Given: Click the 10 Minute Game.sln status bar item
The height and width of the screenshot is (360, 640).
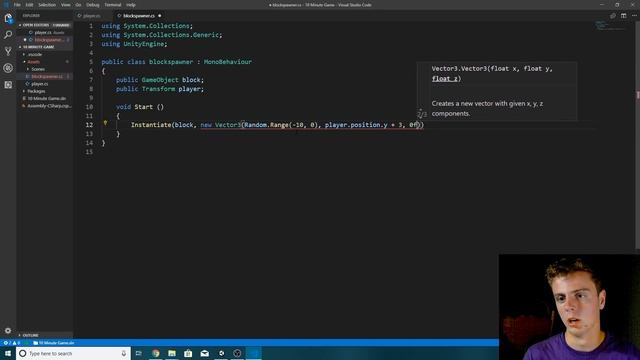Looking at the screenshot, I should [x=54, y=343].
